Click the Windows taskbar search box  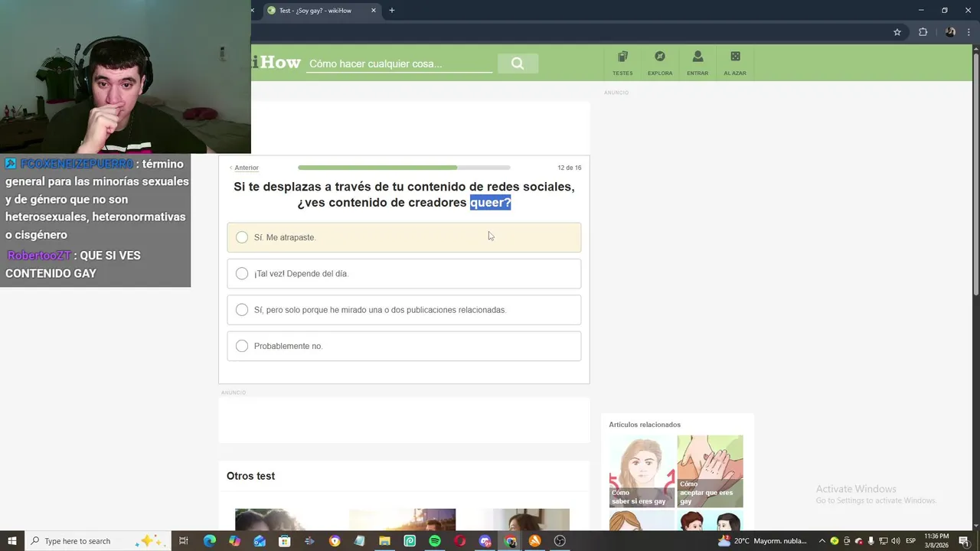click(x=96, y=541)
